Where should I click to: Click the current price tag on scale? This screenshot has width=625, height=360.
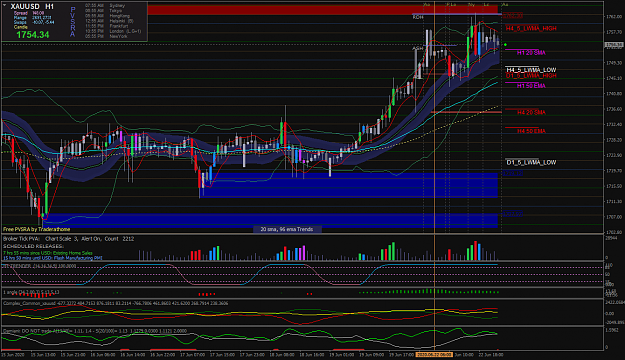(614, 45)
